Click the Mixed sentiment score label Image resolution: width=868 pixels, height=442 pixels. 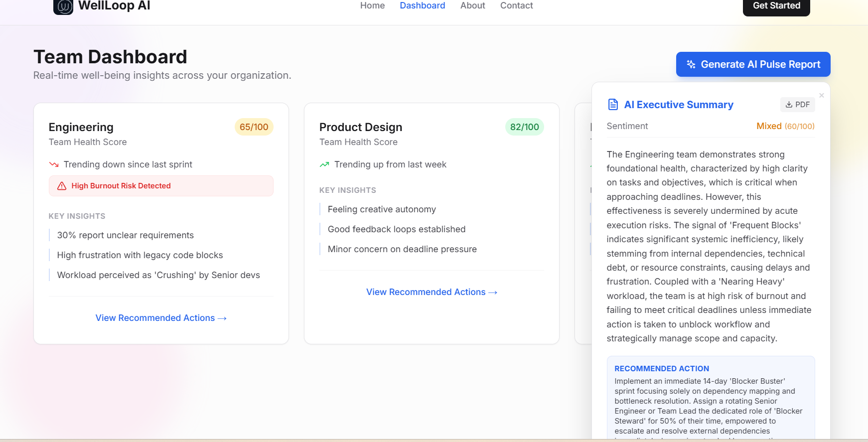[785, 126]
